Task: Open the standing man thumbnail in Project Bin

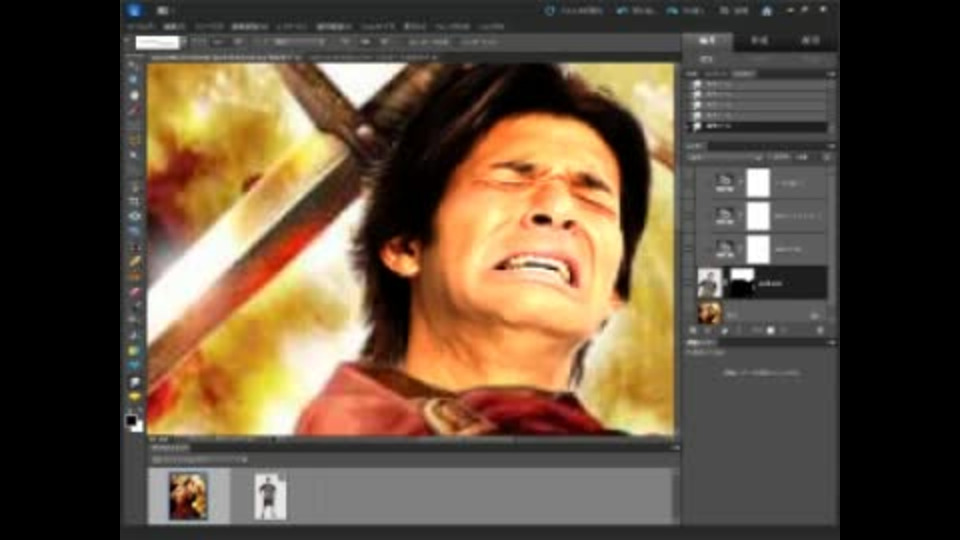Action: pos(269,496)
